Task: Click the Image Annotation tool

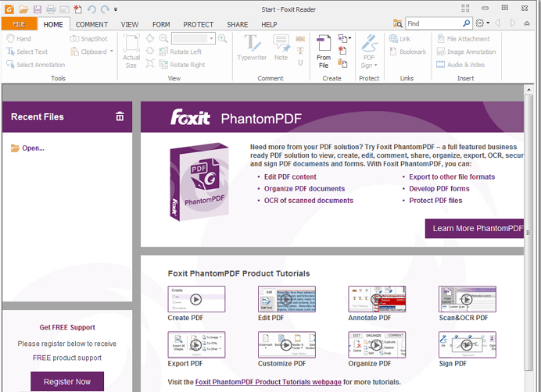Action: coord(466,52)
